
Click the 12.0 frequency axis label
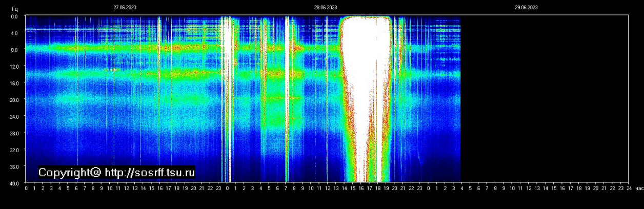14,67
